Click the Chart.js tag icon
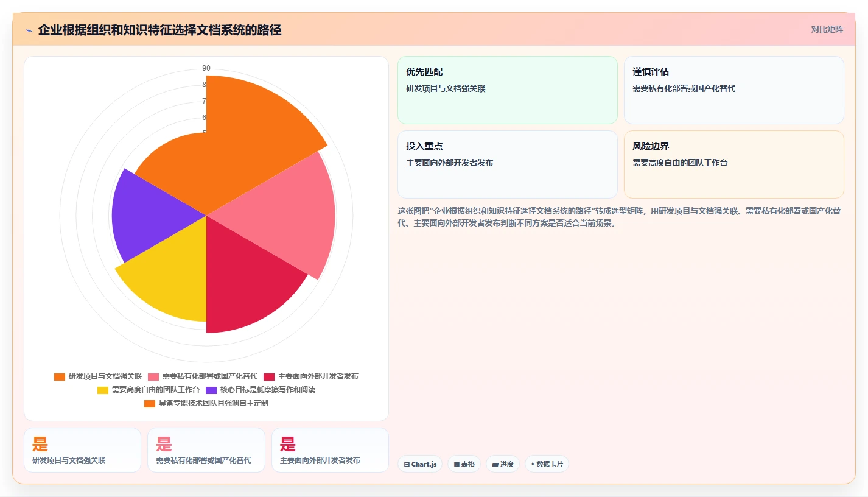Screen dimensions: 868x497 [407, 464]
